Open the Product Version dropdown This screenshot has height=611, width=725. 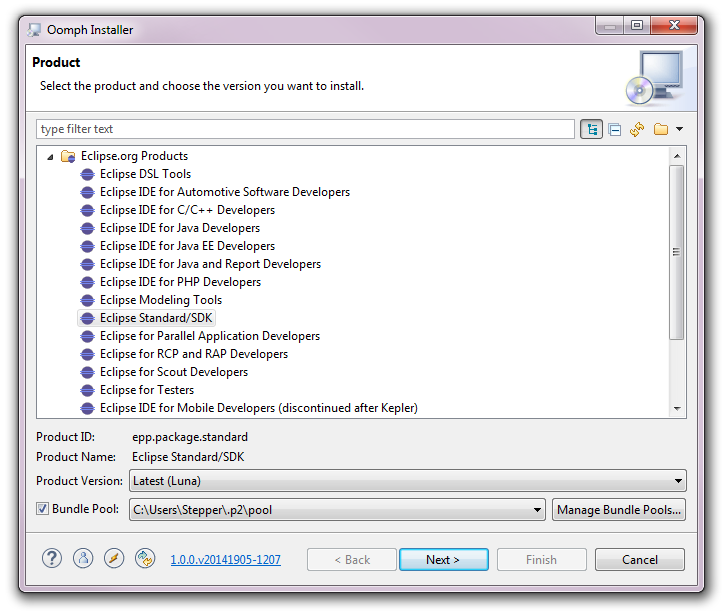[x=408, y=481]
